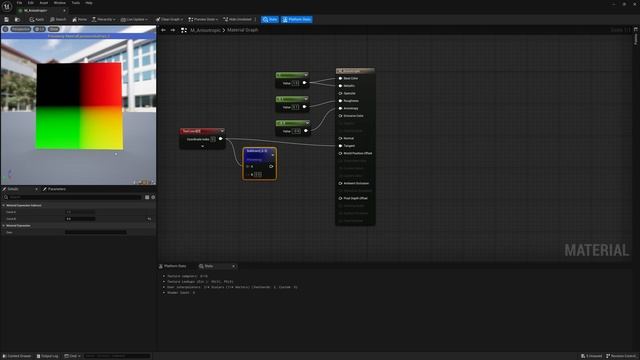Viewport: 640px width, 360px height.
Task: Click the graph forward navigation arrow
Action: click(x=173, y=30)
